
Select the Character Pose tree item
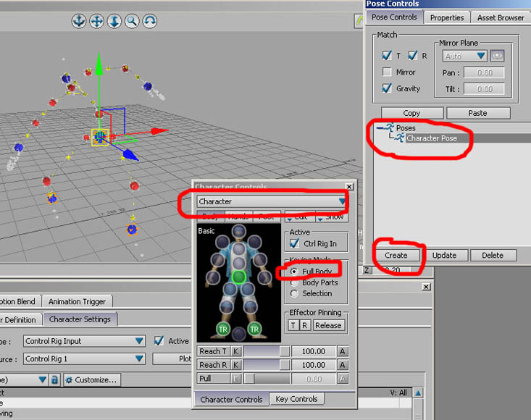click(432, 138)
